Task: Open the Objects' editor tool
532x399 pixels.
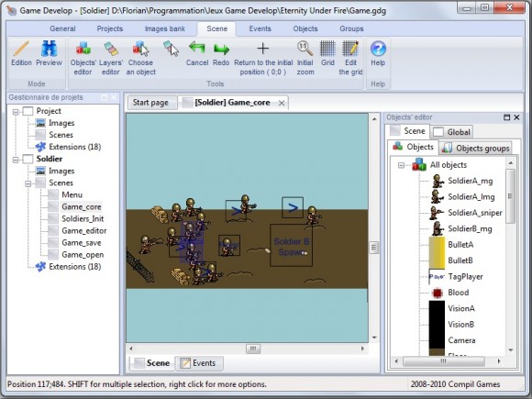Action: [83, 58]
